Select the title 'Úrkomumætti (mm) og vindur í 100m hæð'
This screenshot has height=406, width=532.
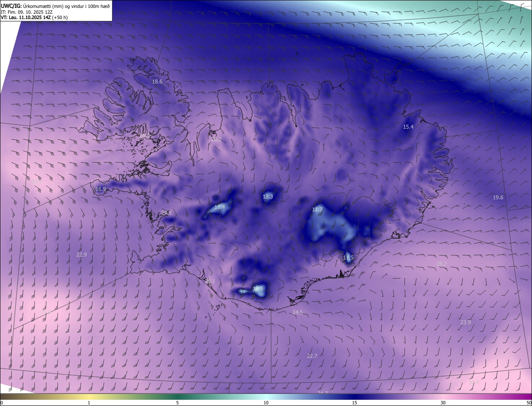tap(66, 6)
